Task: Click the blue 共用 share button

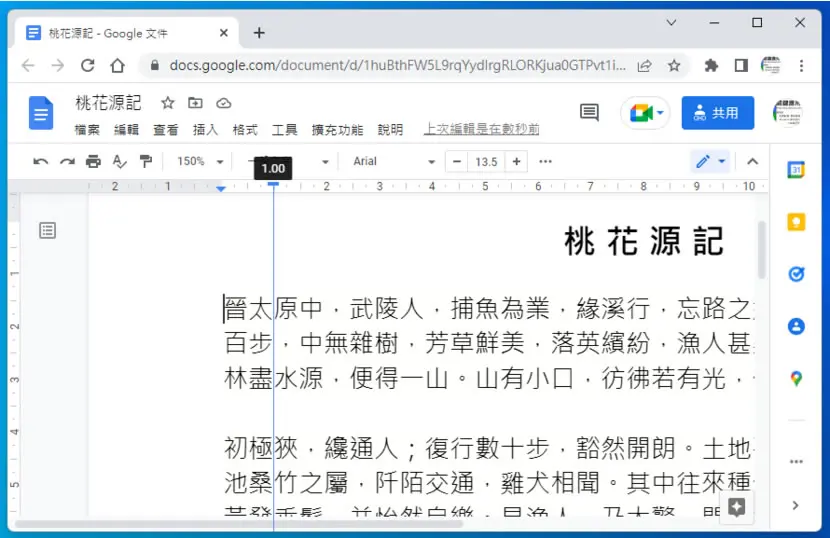Action: [718, 113]
